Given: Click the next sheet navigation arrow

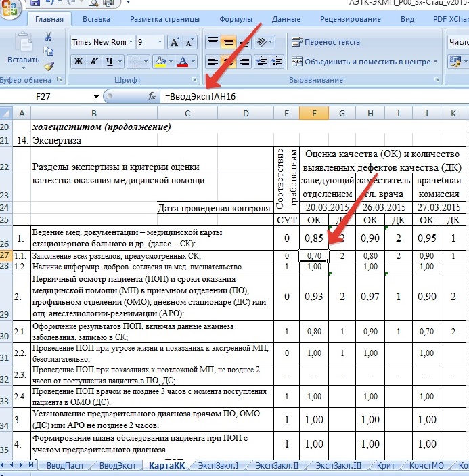Looking at the screenshot, I should point(21,464).
